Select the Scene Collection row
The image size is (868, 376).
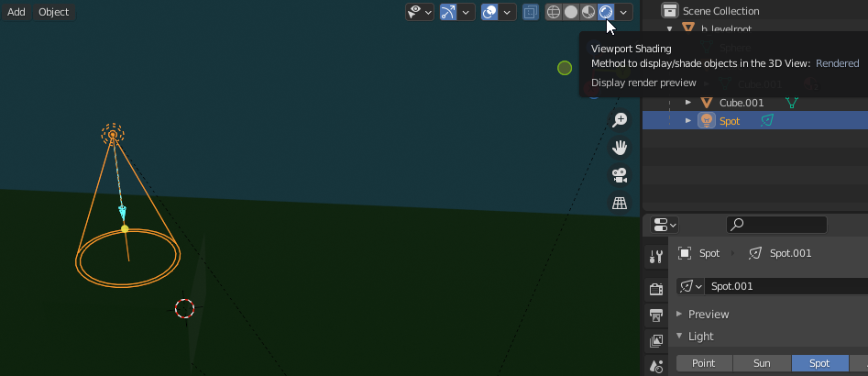click(755, 10)
